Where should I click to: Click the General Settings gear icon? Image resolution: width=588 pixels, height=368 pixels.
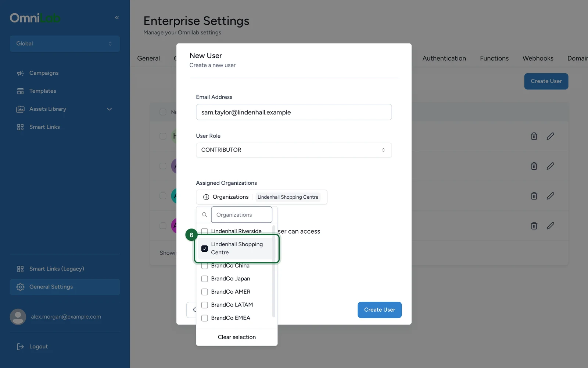(20, 287)
